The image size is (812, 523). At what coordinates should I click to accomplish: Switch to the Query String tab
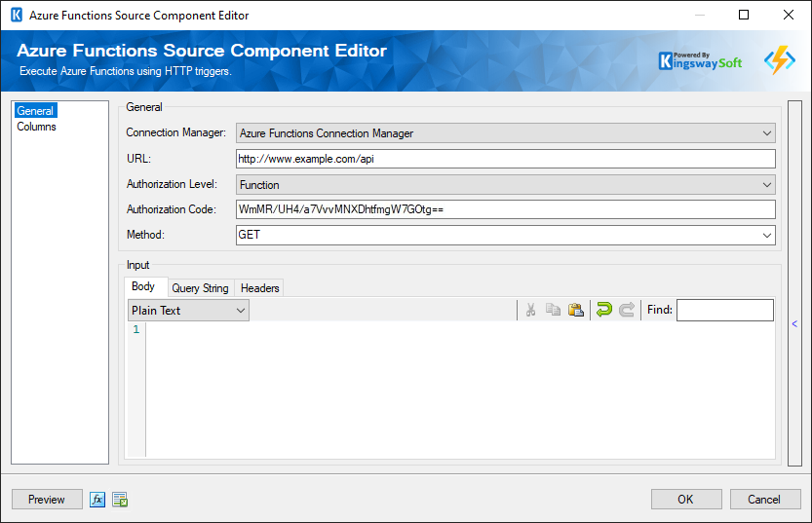201,288
